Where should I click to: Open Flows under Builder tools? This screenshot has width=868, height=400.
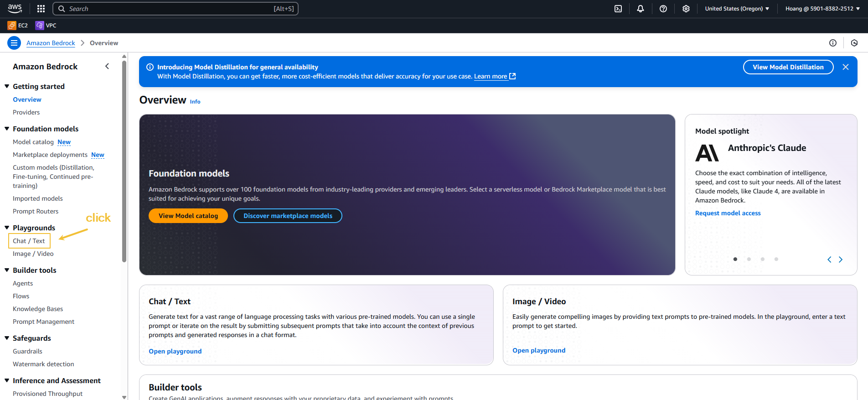point(21,296)
